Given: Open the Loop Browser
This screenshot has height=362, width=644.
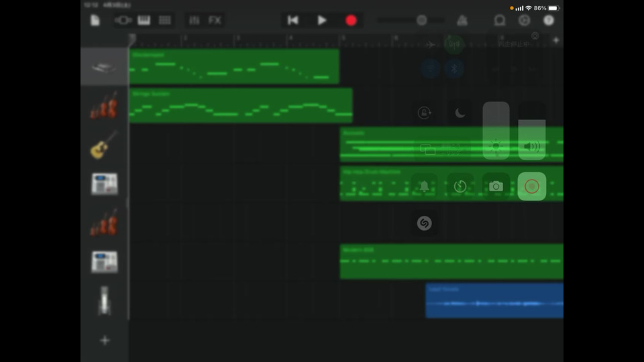Looking at the screenshot, I should tap(499, 20).
